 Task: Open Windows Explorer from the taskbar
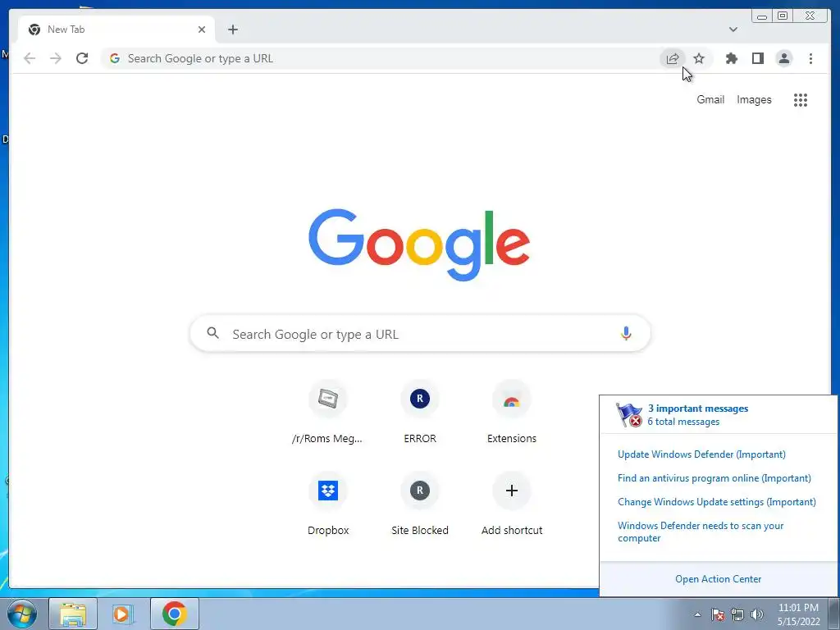[73, 614]
